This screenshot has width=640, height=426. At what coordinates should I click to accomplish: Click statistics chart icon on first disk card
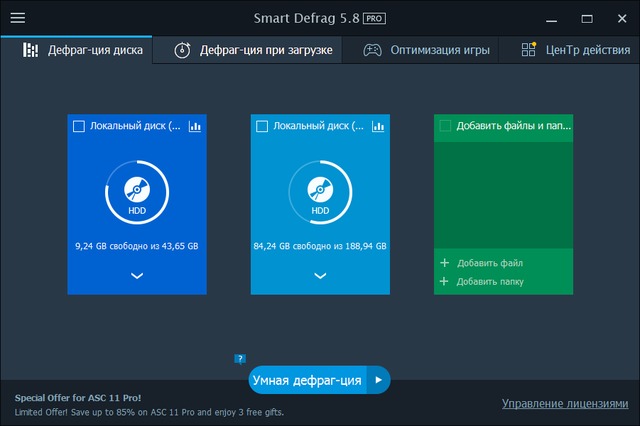point(194,126)
